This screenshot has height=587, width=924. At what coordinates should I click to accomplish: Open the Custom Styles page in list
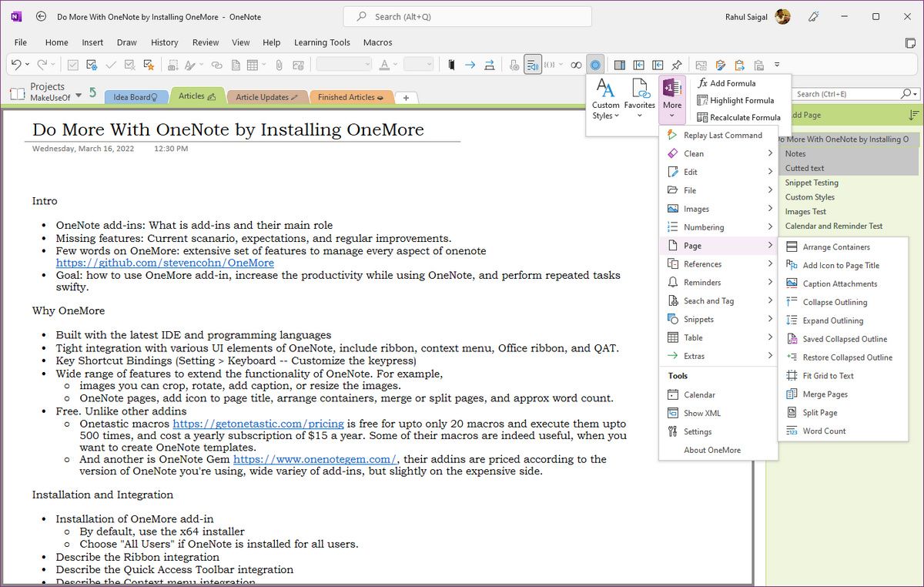click(x=809, y=197)
